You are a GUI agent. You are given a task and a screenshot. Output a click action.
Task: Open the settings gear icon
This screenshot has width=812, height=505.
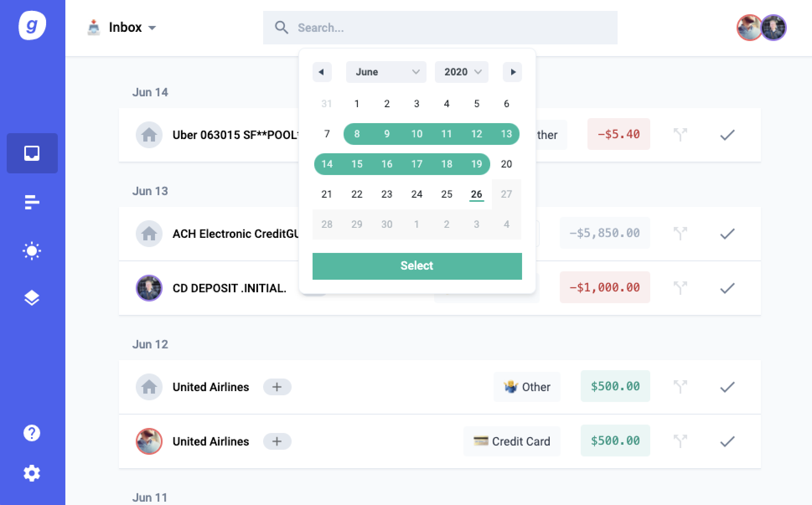pos(32,473)
